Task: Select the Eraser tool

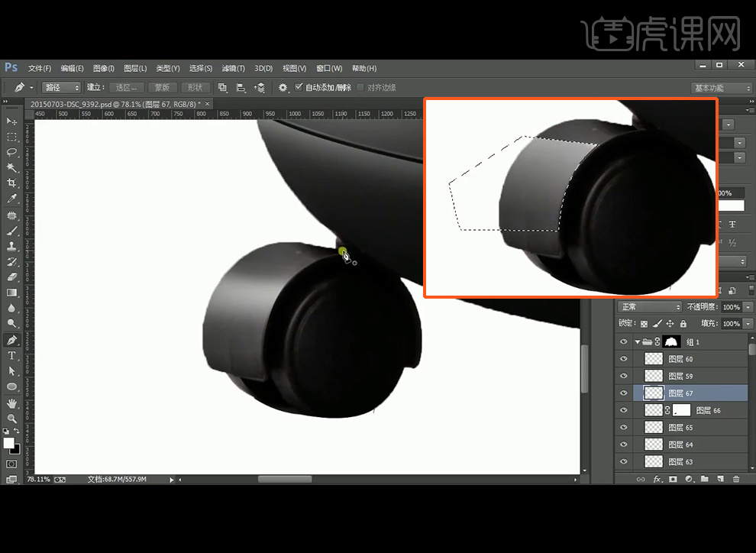Action: 11,277
